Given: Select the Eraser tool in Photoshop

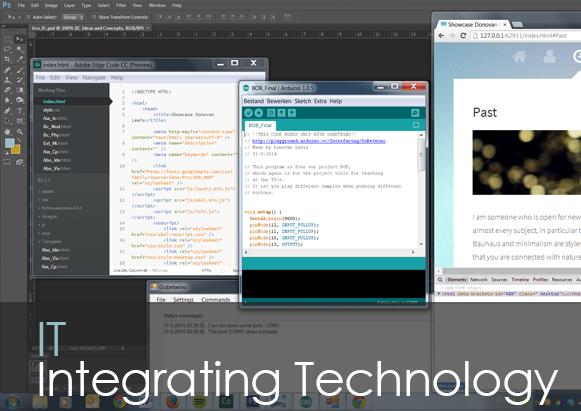Looking at the screenshot, I should click(x=7, y=90).
